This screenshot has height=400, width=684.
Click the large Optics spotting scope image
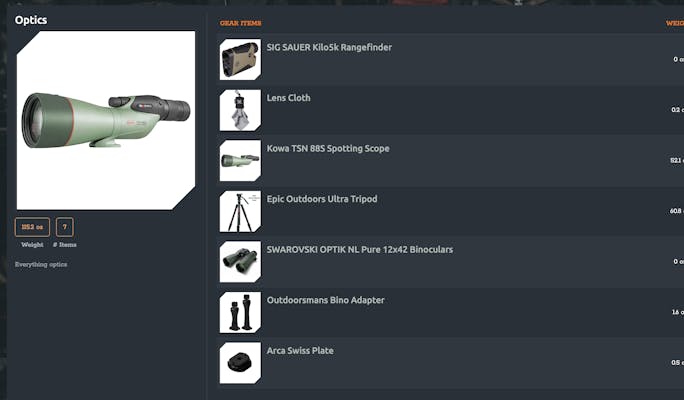pos(106,120)
